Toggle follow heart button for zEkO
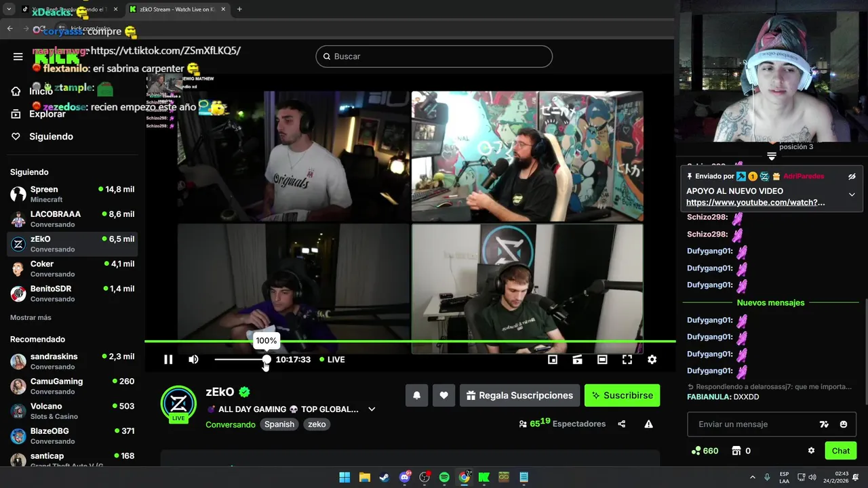 coord(443,395)
